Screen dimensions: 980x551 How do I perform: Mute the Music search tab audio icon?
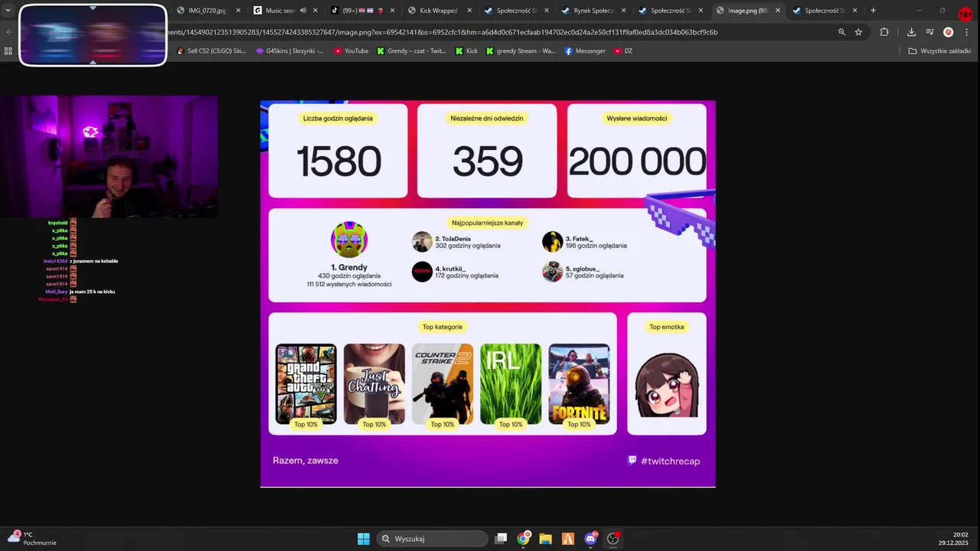click(x=303, y=11)
